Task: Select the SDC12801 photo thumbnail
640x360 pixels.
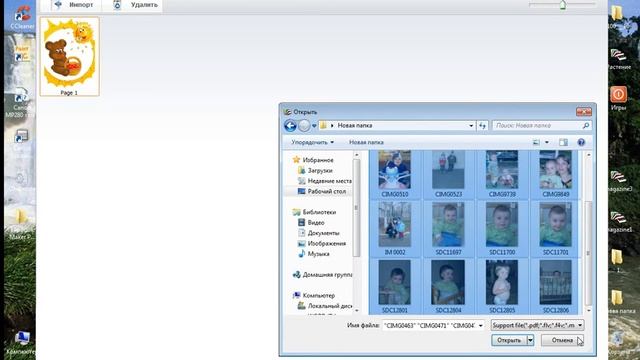Action: coord(395,287)
